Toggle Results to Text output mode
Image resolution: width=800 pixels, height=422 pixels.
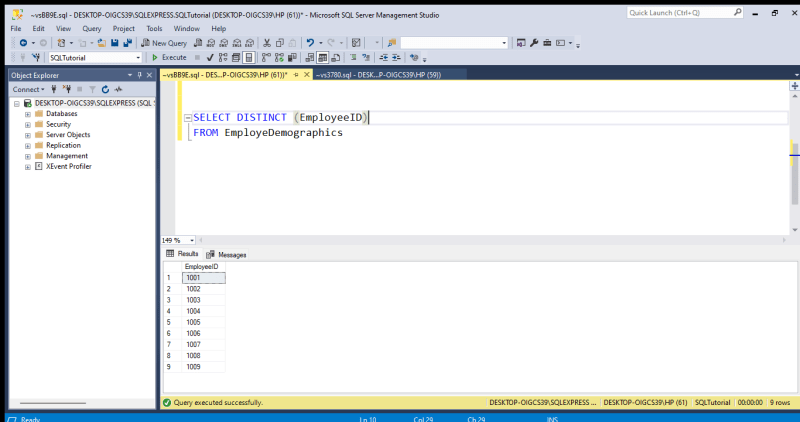click(310, 58)
